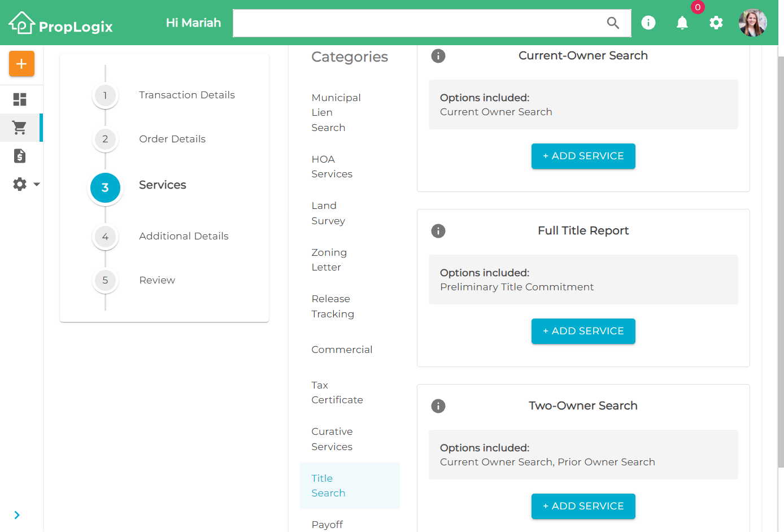The height and width of the screenshot is (532, 784).
Task: Click the search magnifier icon
Action: click(613, 23)
